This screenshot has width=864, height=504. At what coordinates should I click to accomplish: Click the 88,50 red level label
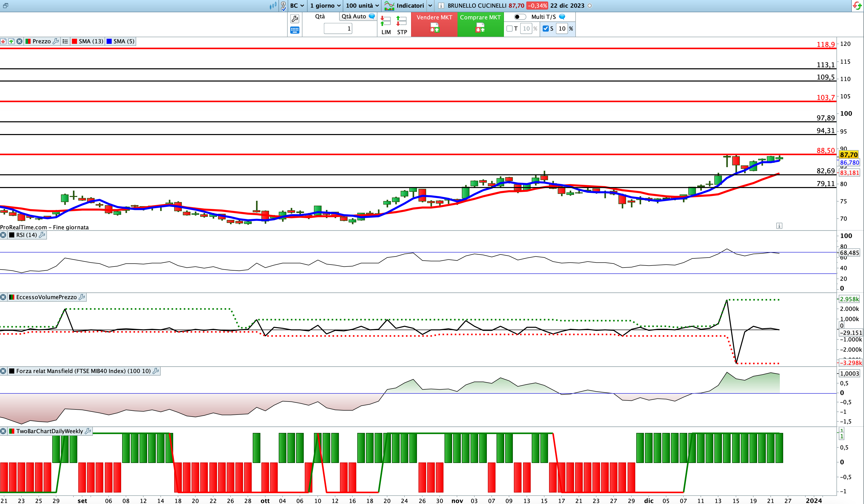[x=825, y=150]
